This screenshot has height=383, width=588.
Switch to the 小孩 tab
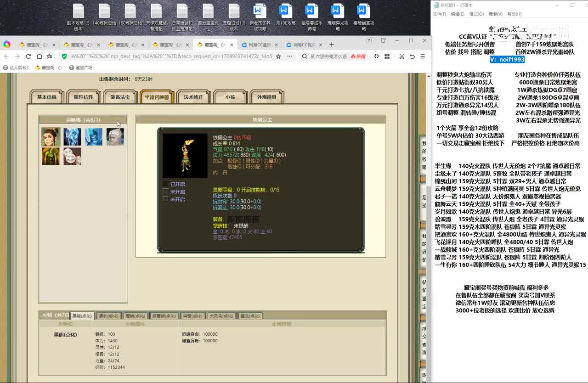coord(230,97)
